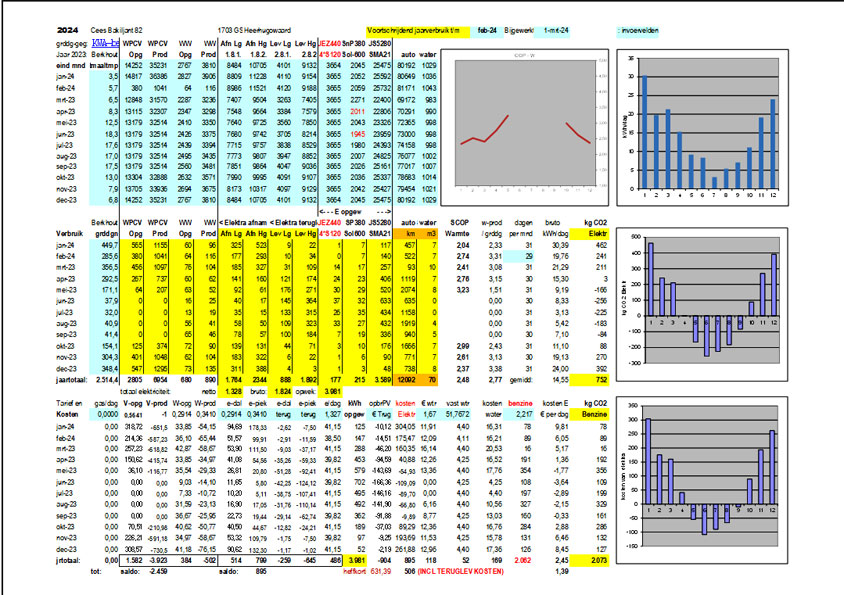The image size is (844, 595).
Task: Select the 'eind mnd' row header
Action: click(71, 65)
